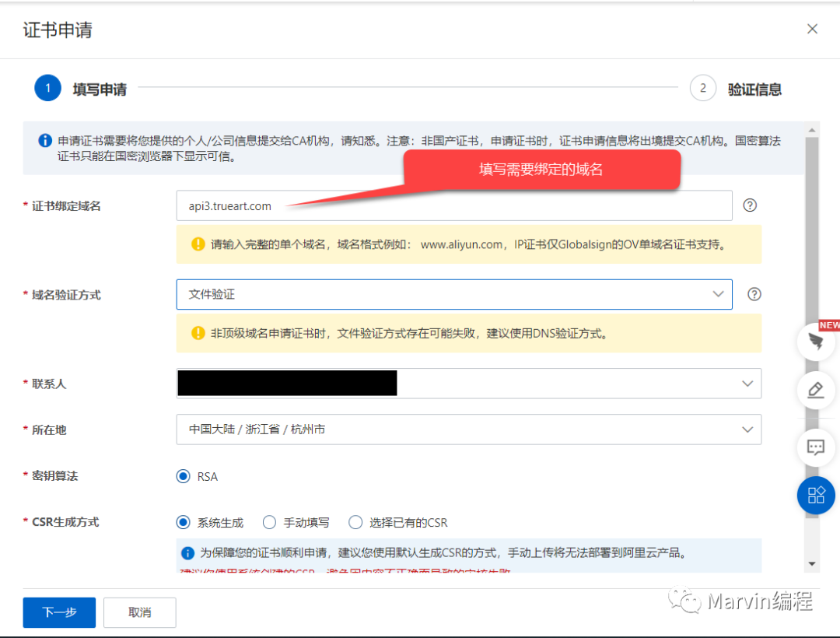The image size is (840, 638).
Task: Click the info icon in top notice banner
Action: point(45,140)
